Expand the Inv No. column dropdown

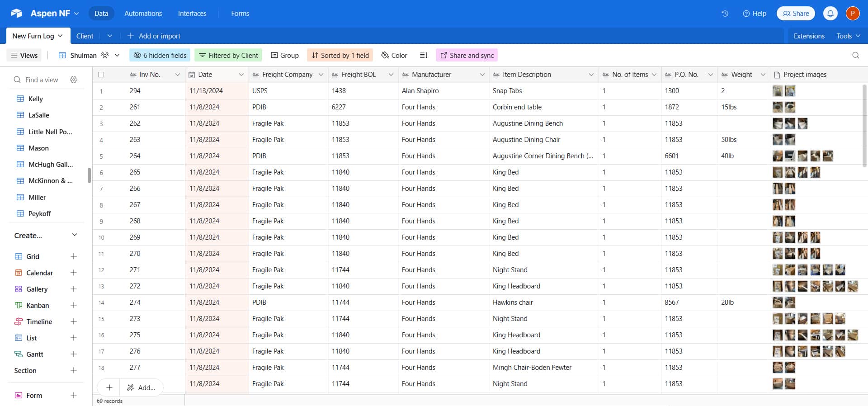point(177,75)
